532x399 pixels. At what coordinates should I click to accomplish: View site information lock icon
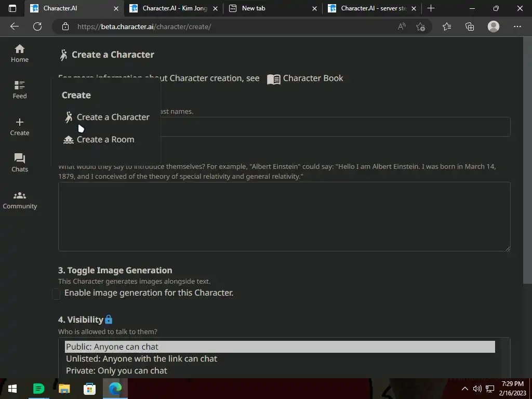click(65, 26)
